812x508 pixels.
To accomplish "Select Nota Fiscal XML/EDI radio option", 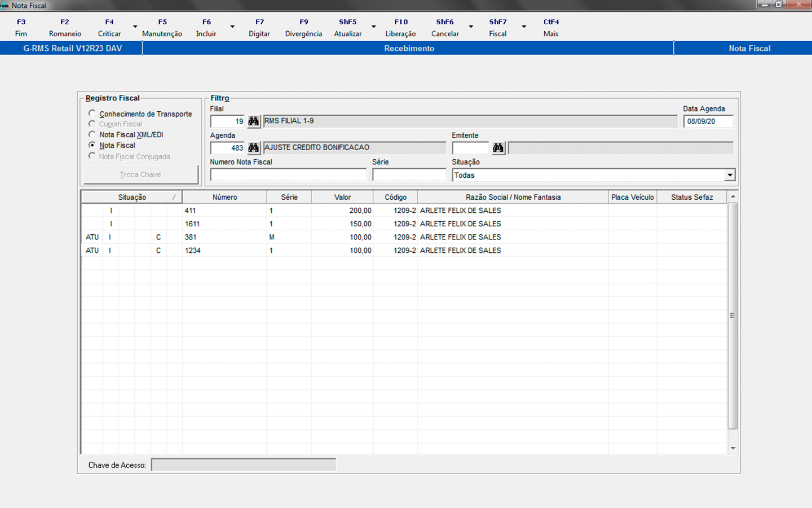I will [x=92, y=134].
